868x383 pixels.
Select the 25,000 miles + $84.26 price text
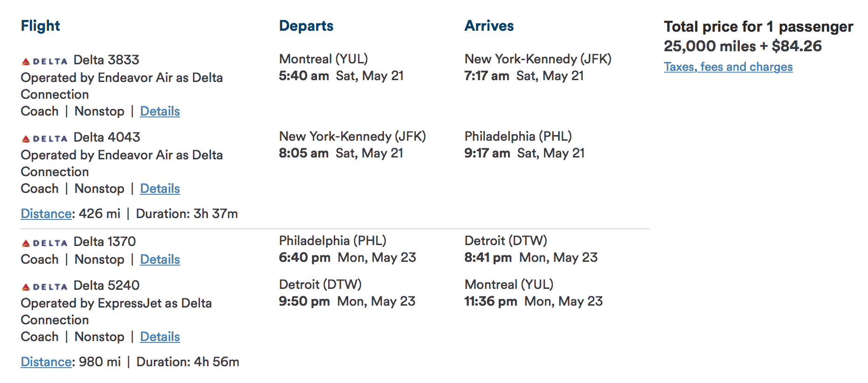pyautogui.click(x=743, y=46)
